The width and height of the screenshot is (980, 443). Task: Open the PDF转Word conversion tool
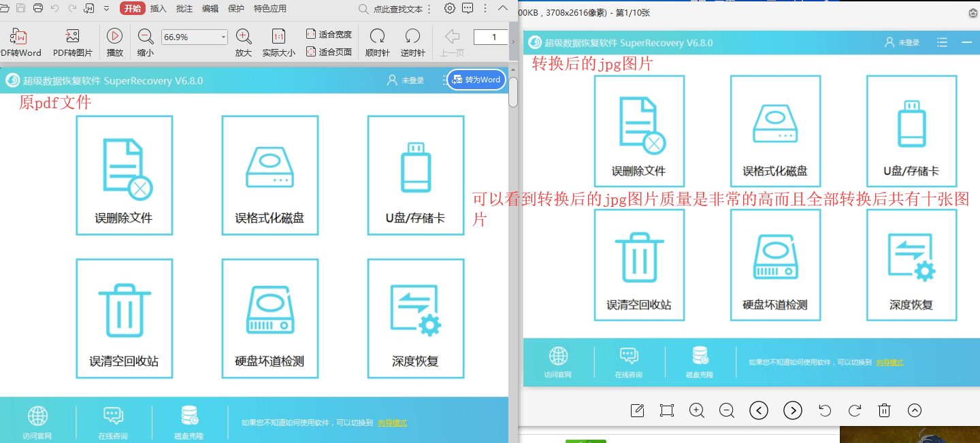19,43
